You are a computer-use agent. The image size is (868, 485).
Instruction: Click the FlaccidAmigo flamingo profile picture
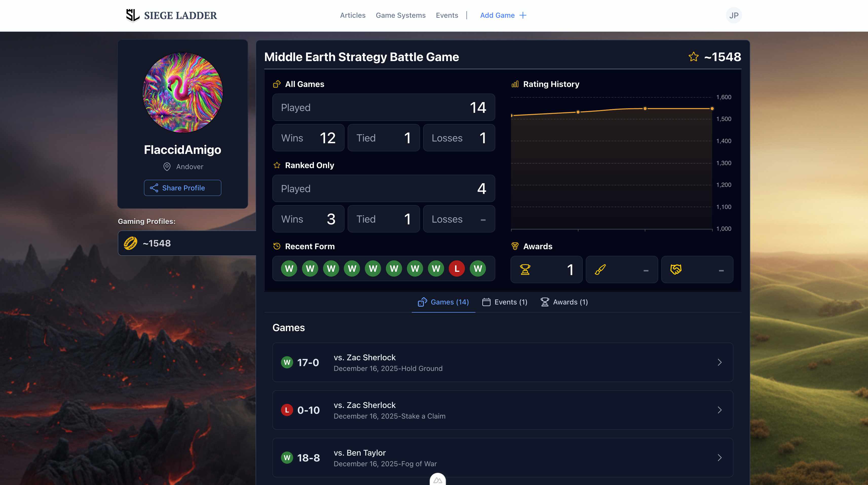[x=182, y=92]
